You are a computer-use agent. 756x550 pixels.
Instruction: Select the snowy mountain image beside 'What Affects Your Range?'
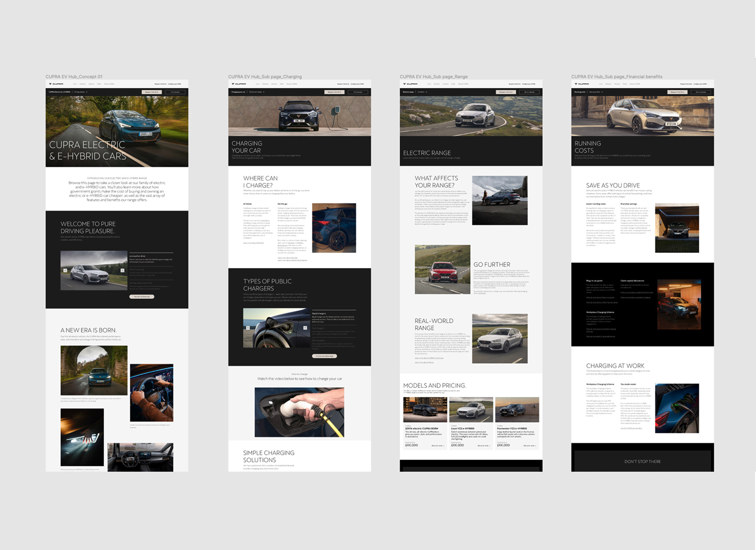coord(500,200)
